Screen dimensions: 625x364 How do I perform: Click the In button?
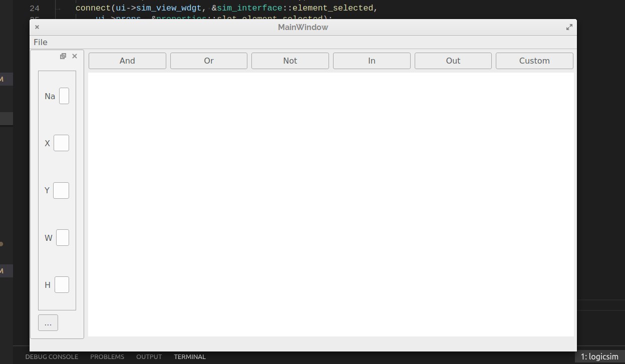(x=372, y=61)
